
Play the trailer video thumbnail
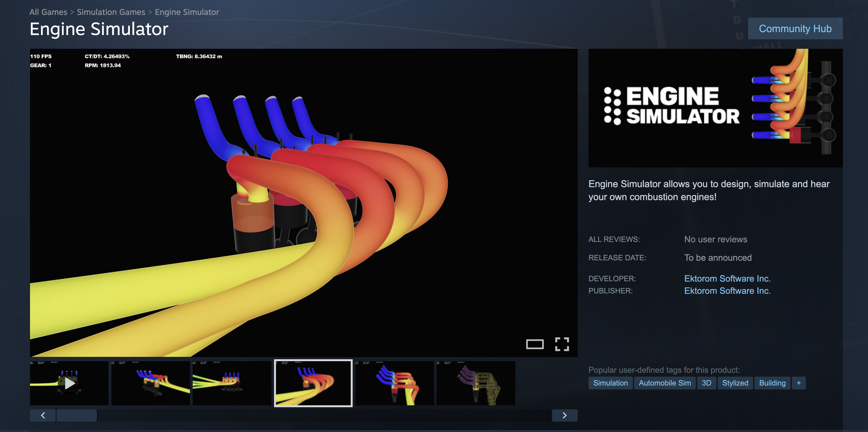click(69, 383)
